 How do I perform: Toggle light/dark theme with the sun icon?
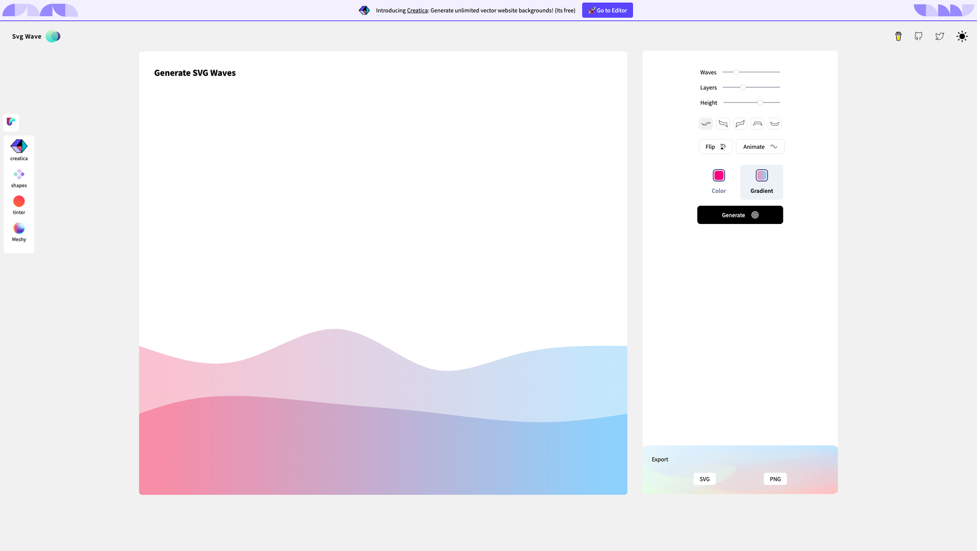point(962,36)
